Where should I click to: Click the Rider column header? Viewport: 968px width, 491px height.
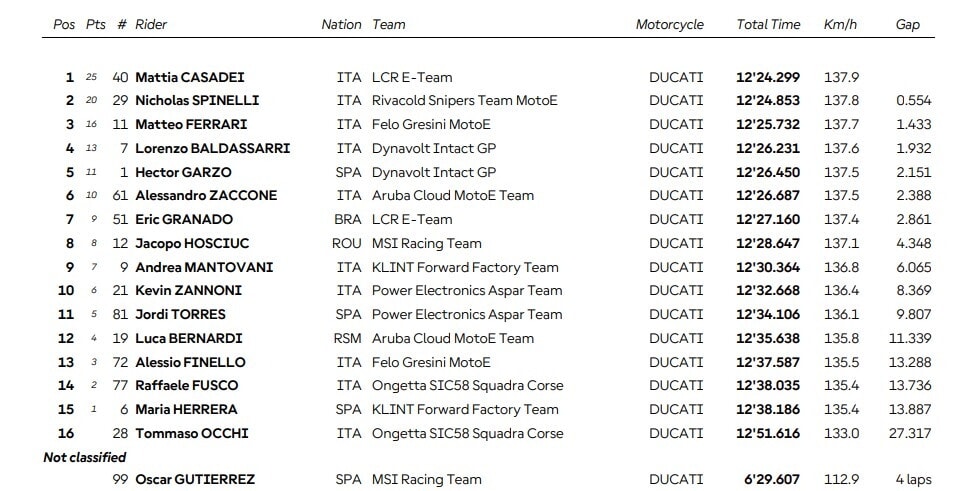(151, 25)
